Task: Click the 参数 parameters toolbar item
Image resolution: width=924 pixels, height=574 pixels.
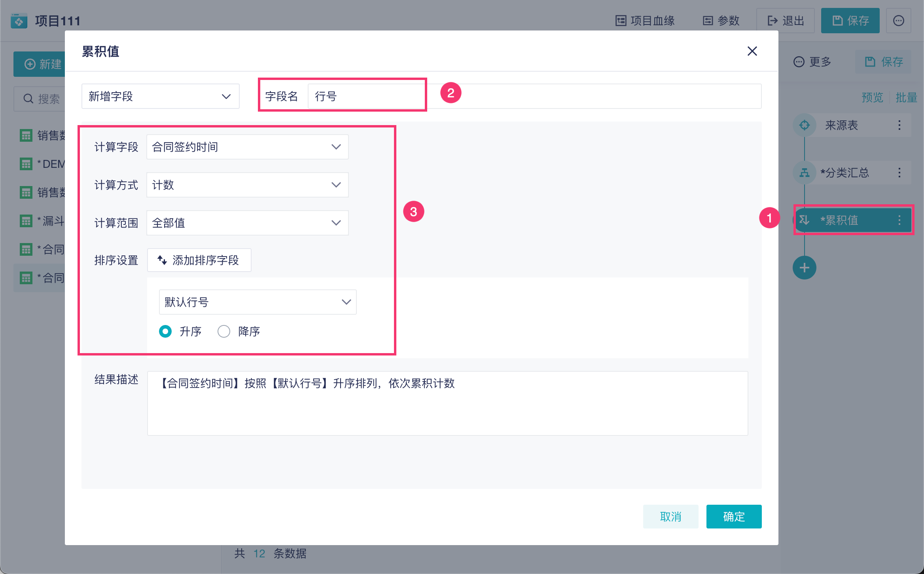Action: (721, 21)
